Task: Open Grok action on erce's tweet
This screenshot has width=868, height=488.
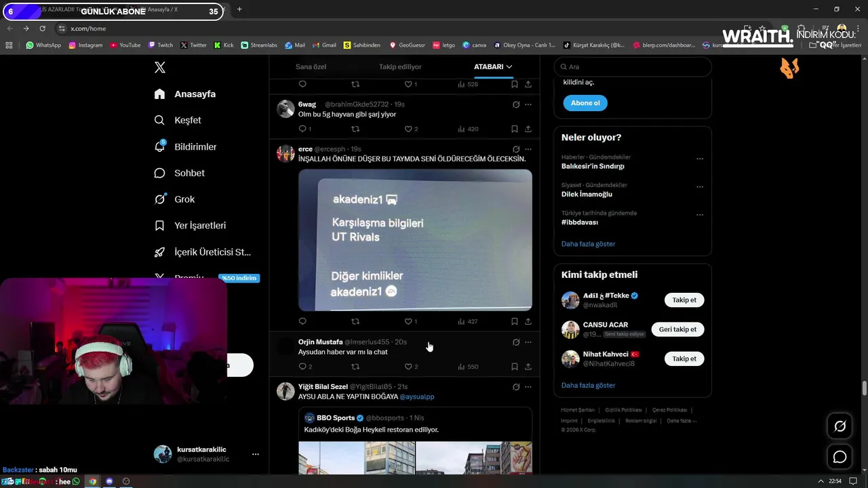Action: point(516,149)
